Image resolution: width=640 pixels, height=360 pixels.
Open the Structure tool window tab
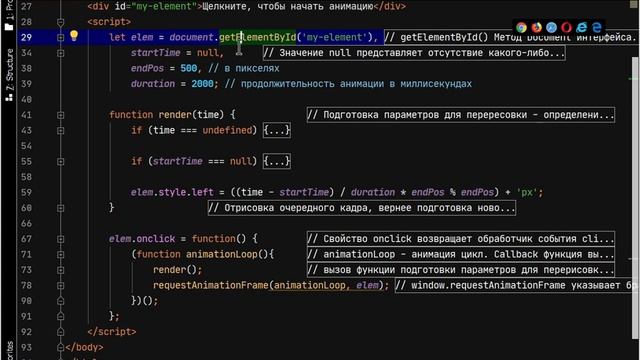[x=9, y=75]
